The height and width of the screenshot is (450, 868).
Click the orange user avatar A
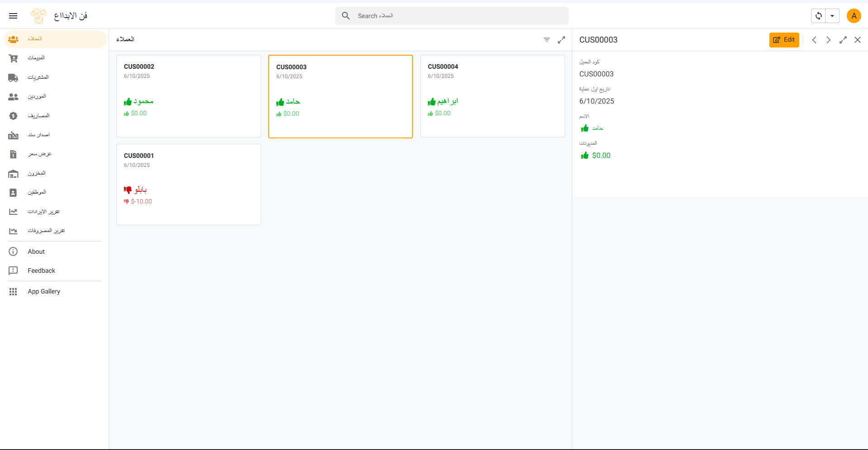854,16
